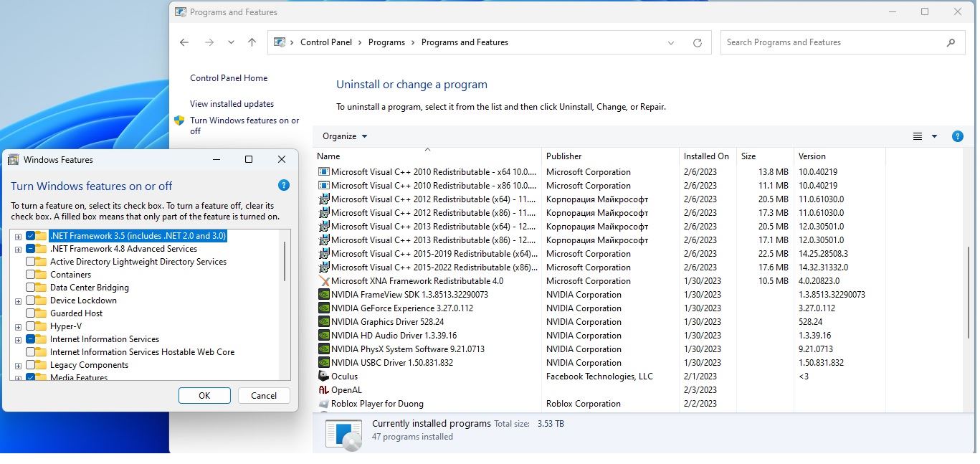Uncheck .NET Framework 3.5 checkbox
Viewport: 980px width, 464px height.
tap(31, 236)
